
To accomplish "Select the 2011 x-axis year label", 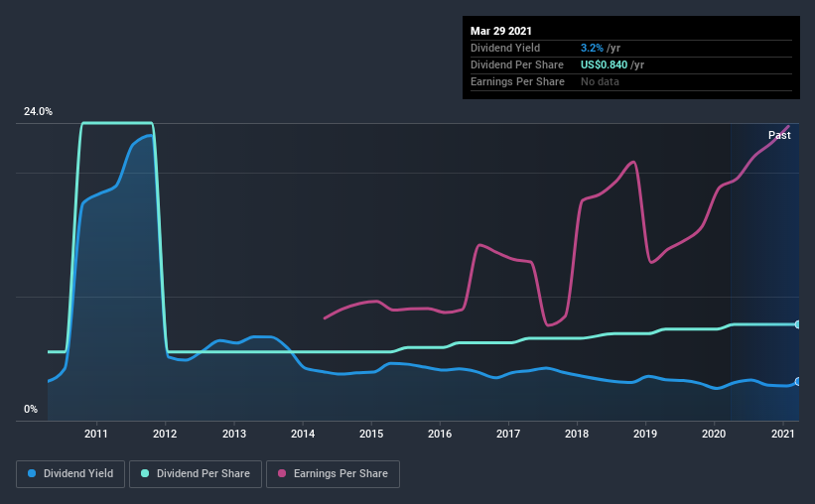I will point(96,434).
